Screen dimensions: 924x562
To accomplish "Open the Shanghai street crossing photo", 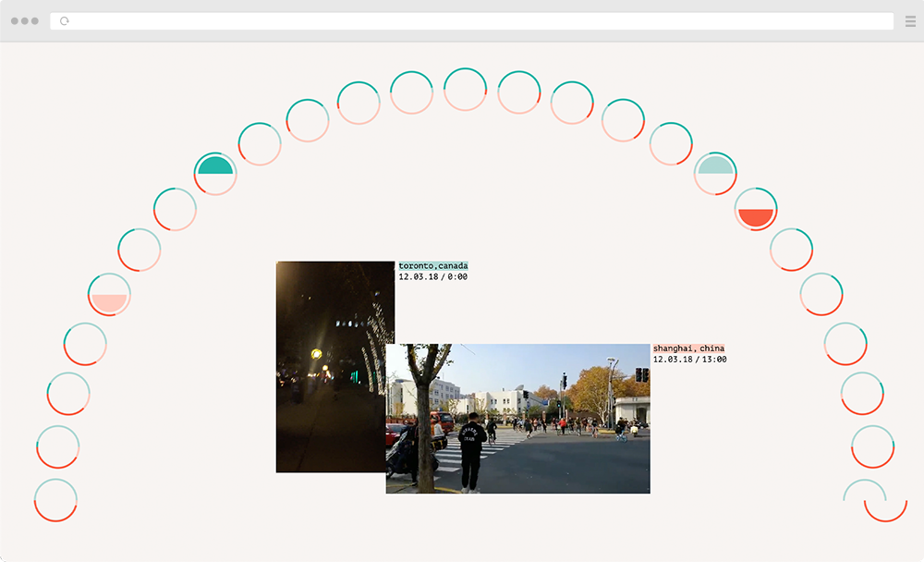I will click(x=518, y=419).
